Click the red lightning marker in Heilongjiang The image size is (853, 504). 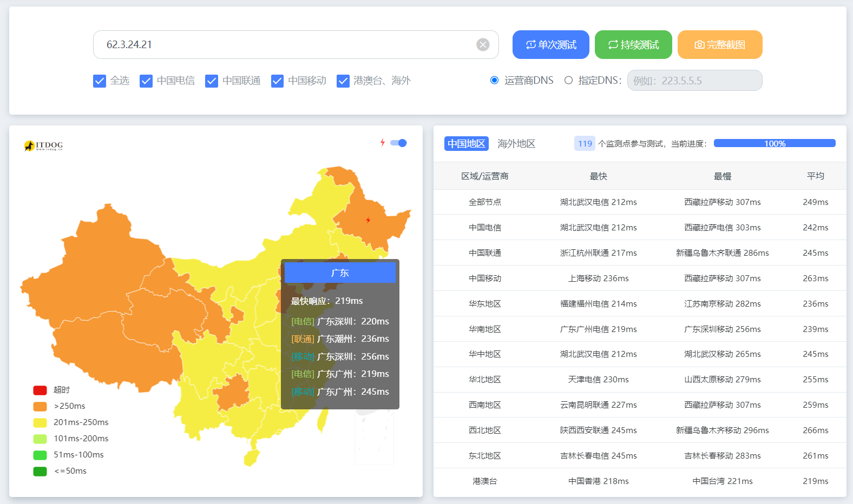pyautogui.click(x=368, y=220)
